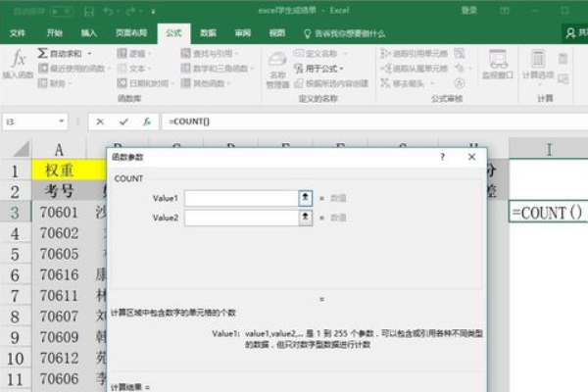Screen dimensions: 588x392
Task: Open the Insert Function fx button
Action: (18, 65)
